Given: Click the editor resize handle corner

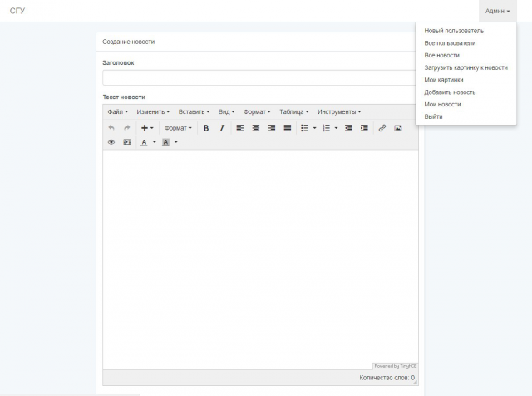Looking at the screenshot, I should (415, 382).
